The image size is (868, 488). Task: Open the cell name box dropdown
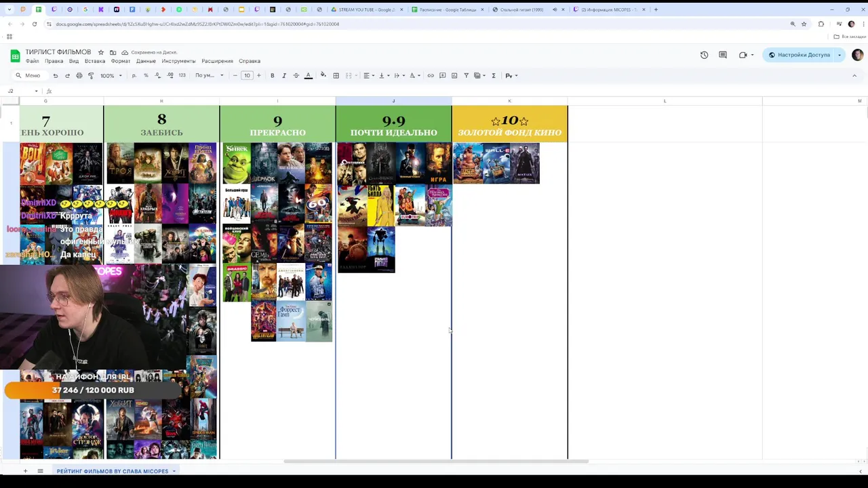click(37, 91)
